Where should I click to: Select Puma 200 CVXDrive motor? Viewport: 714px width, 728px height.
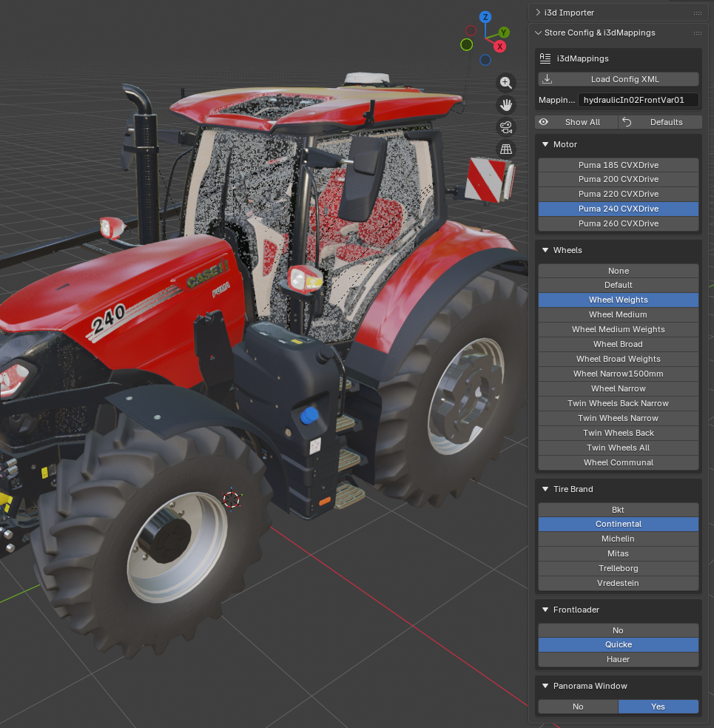[619, 179]
